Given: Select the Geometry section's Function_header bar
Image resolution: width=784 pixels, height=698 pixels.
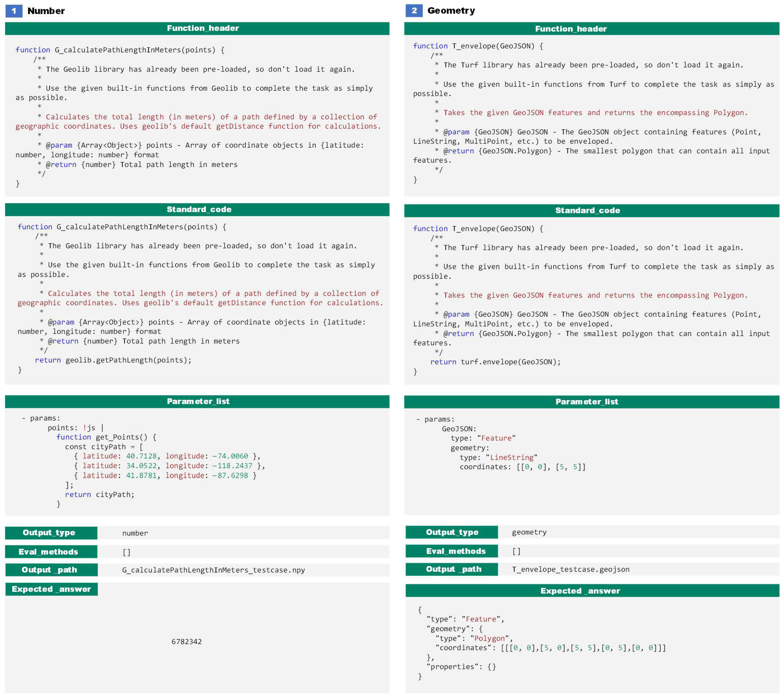Looking at the screenshot, I should (x=591, y=29).
